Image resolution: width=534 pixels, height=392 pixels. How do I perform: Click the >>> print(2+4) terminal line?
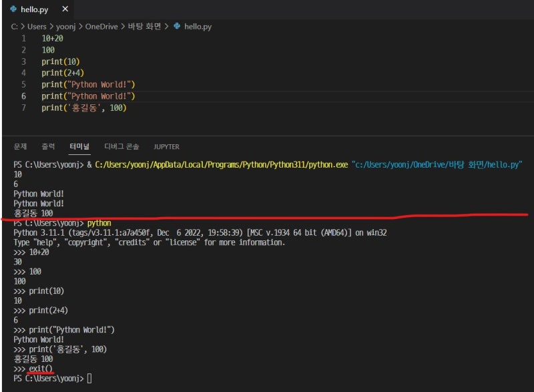tap(41, 311)
